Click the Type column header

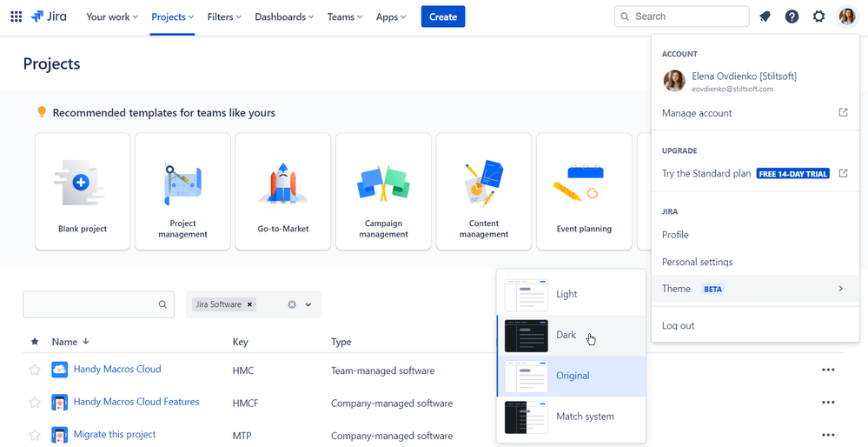(x=341, y=342)
